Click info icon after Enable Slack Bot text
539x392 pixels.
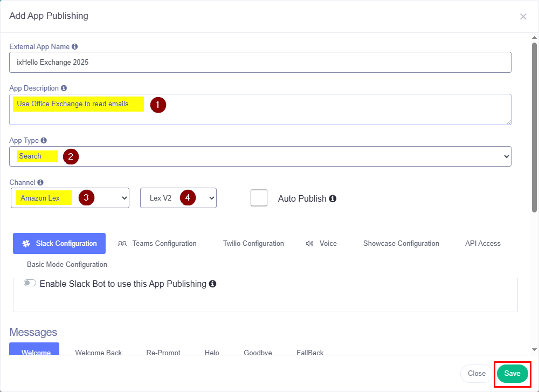[x=212, y=284]
